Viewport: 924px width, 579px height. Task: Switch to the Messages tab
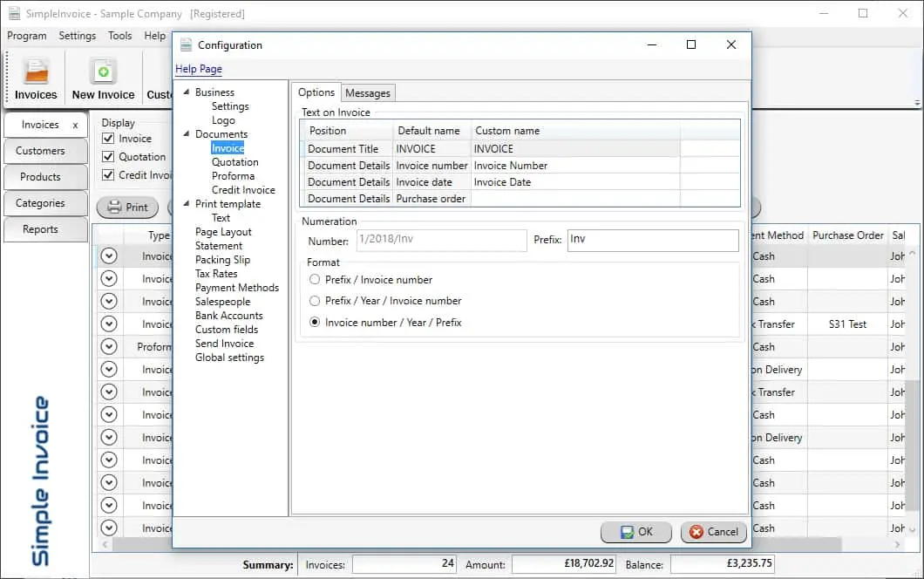click(x=368, y=93)
